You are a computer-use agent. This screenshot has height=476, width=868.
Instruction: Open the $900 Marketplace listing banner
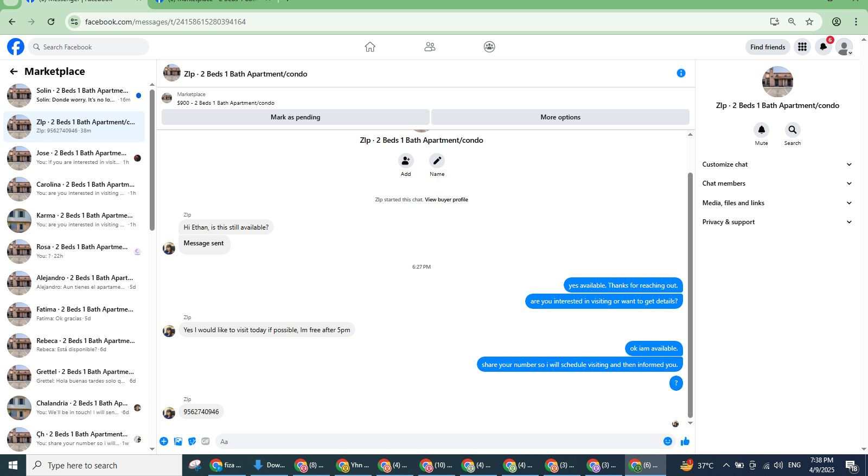[x=425, y=98]
